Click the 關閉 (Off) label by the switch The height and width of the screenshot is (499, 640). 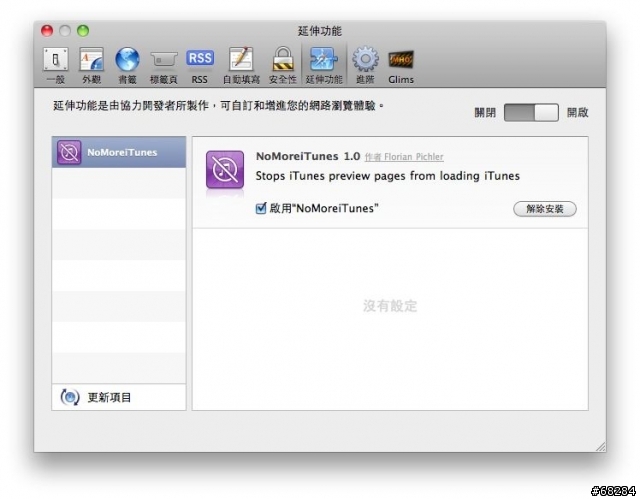coord(485,113)
